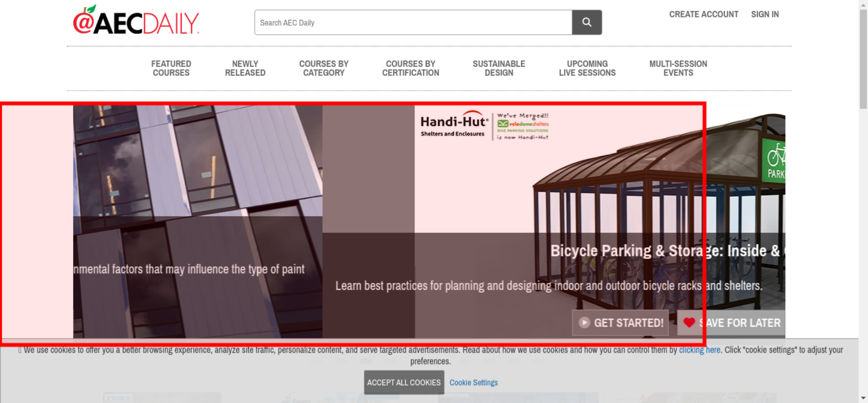Open the AEC Daily logo homepage link

pyautogui.click(x=136, y=20)
